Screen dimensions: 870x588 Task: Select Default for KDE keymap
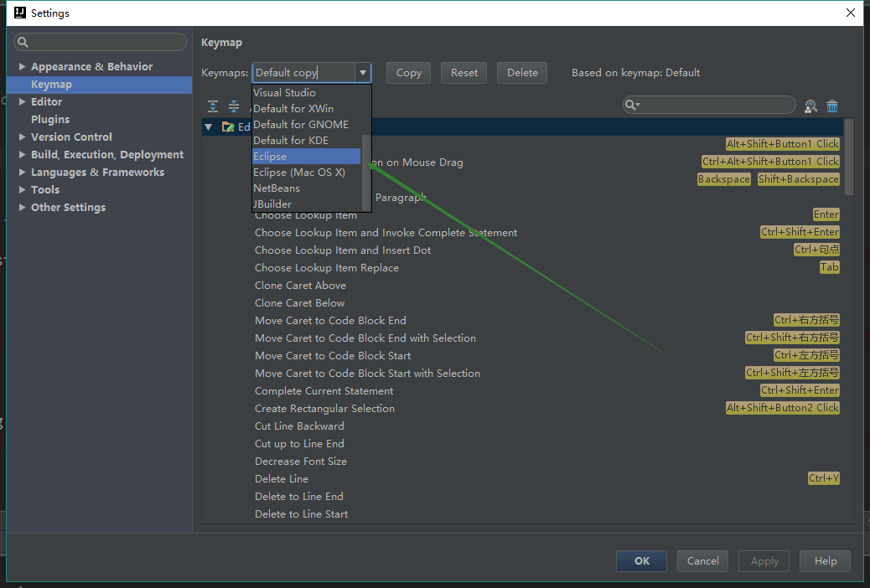[307, 141]
